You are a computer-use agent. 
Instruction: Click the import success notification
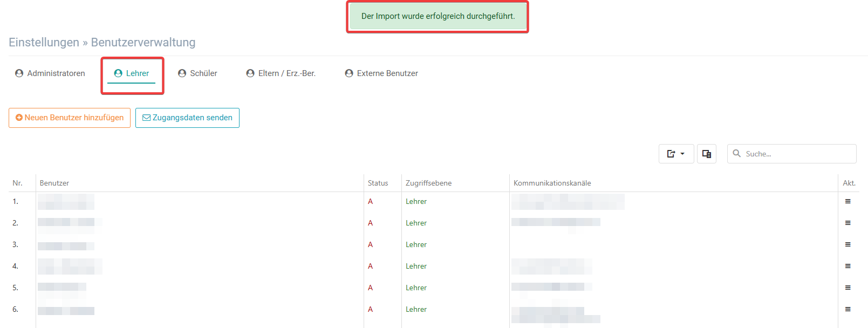coord(438,16)
